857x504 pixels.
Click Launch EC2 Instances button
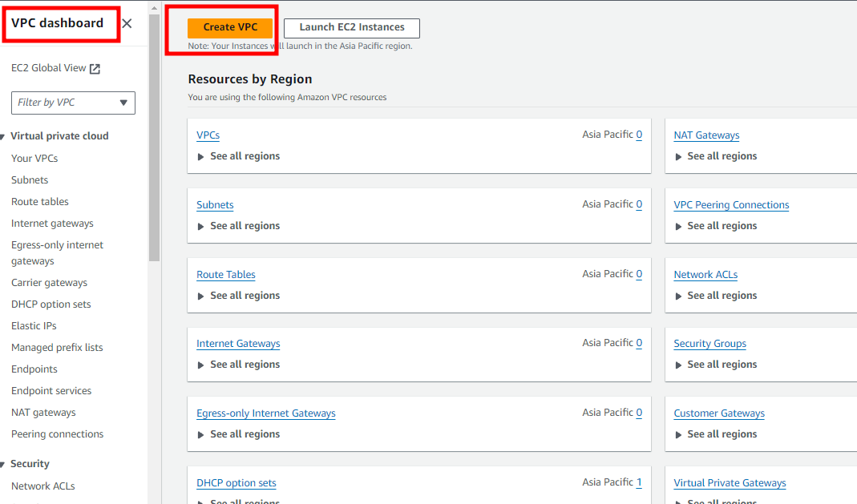(352, 28)
